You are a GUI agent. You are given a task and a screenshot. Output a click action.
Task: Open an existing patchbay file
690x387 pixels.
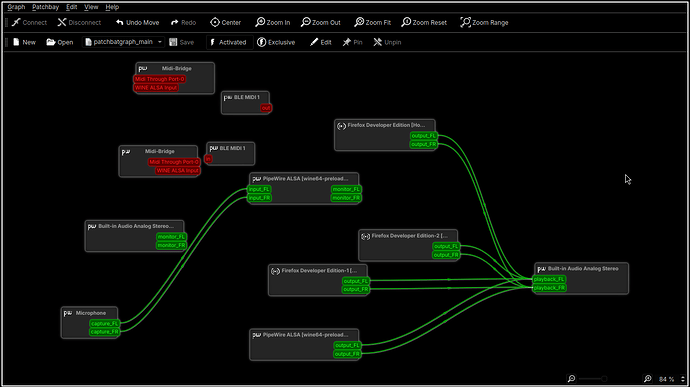pyautogui.click(x=60, y=42)
